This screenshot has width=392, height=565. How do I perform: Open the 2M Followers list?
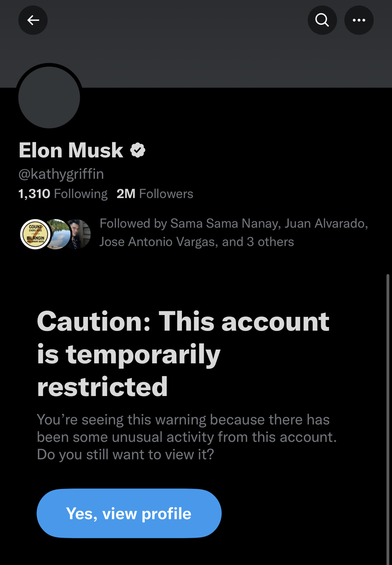(x=155, y=194)
